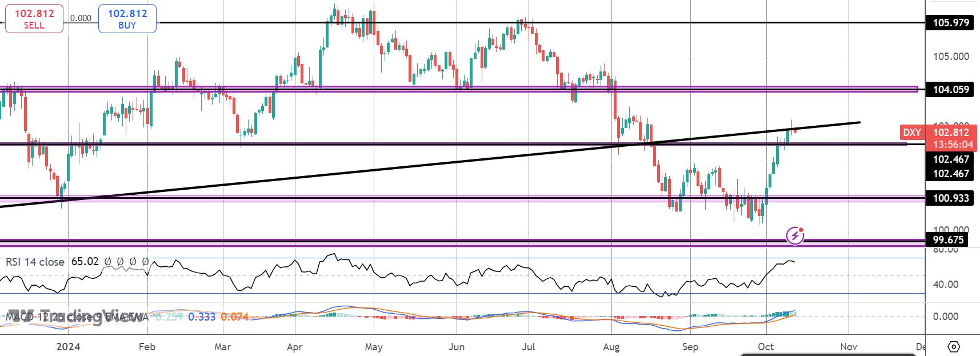Click the MACD histogram value 0.259

pos(169,316)
